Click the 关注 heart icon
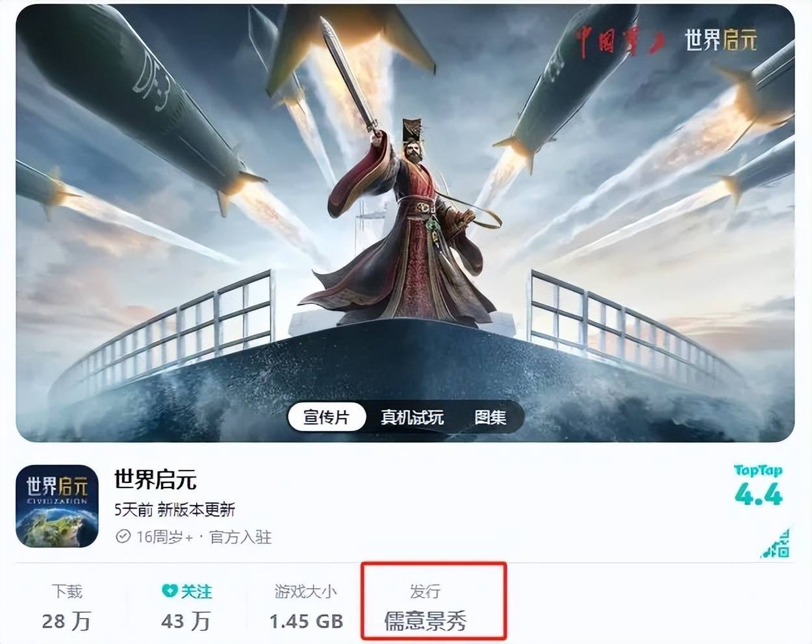 point(170,591)
